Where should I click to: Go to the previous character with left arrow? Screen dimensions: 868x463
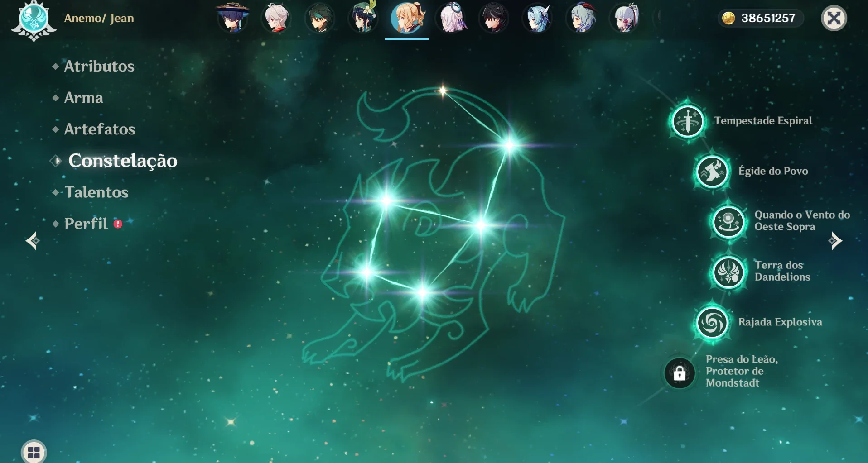pos(33,241)
